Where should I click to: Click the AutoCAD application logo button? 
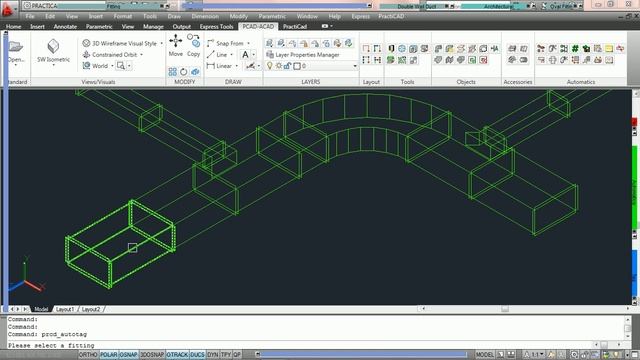click(7, 9)
